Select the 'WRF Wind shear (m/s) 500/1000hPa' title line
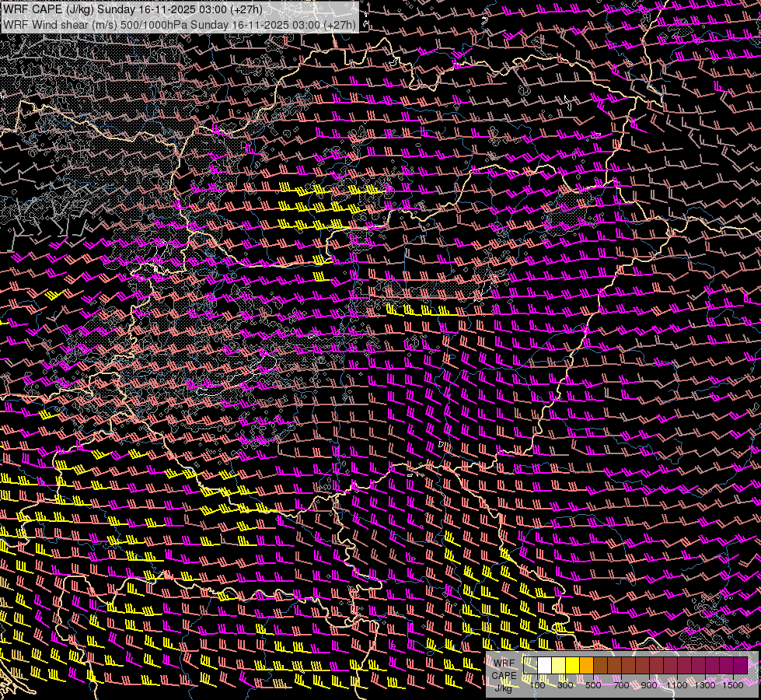The width and height of the screenshot is (761, 700). [x=180, y=25]
